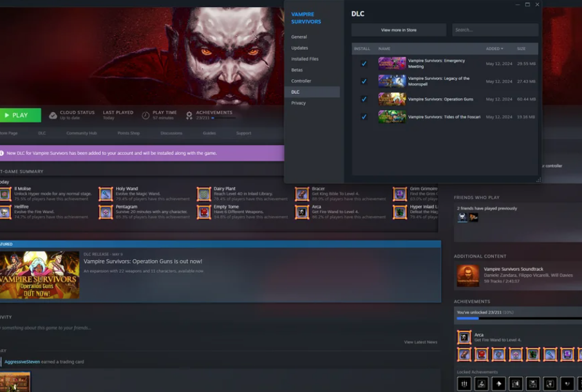Image resolution: width=582 pixels, height=392 pixels.
Task: Click the Il Molise achievement icon
Action: [x=5, y=194]
